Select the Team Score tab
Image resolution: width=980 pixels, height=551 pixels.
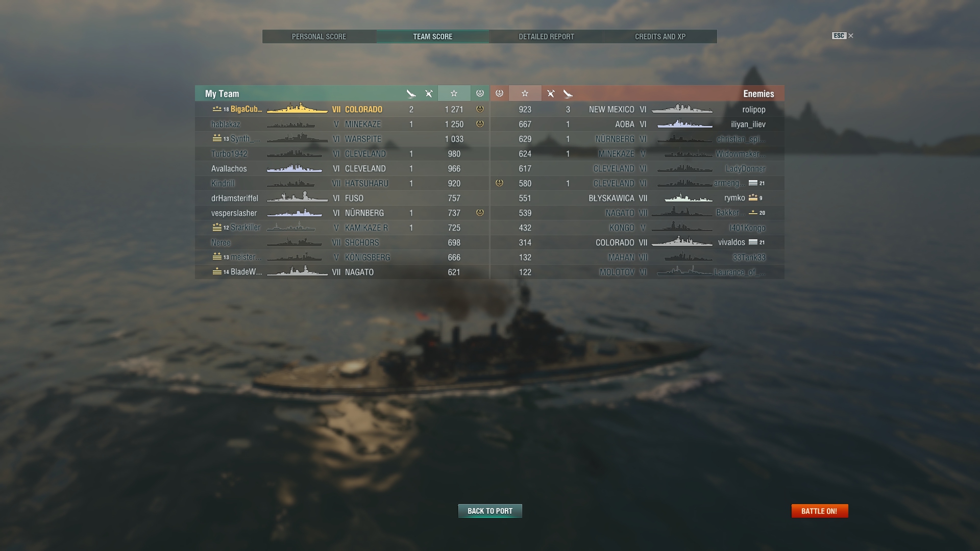coord(433,37)
